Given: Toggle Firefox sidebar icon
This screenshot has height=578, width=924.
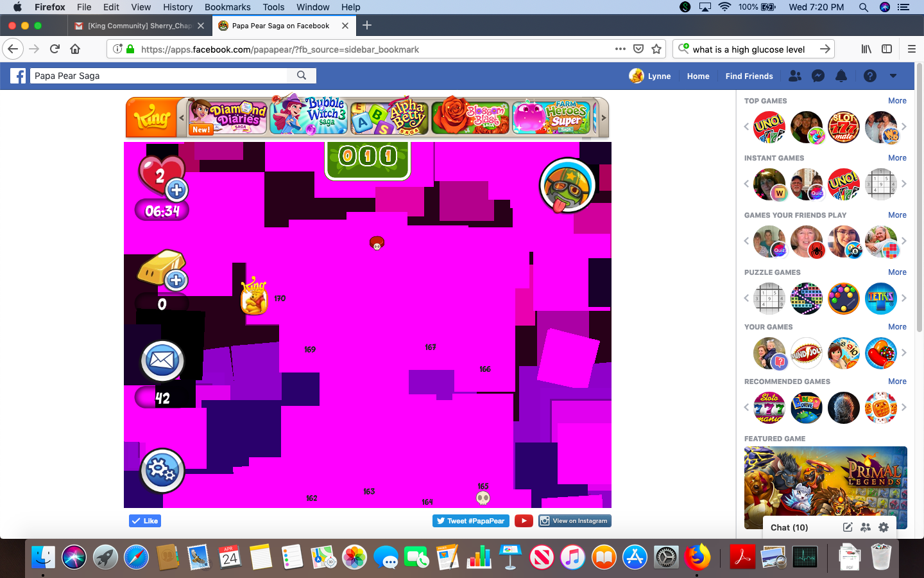Looking at the screenshot, I should 887,49.
